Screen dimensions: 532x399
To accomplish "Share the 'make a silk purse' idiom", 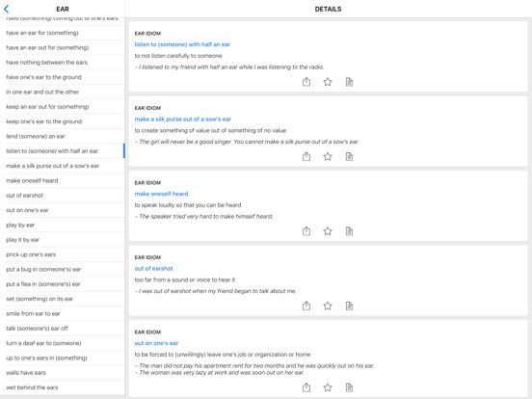I will [x=306, y=156].
